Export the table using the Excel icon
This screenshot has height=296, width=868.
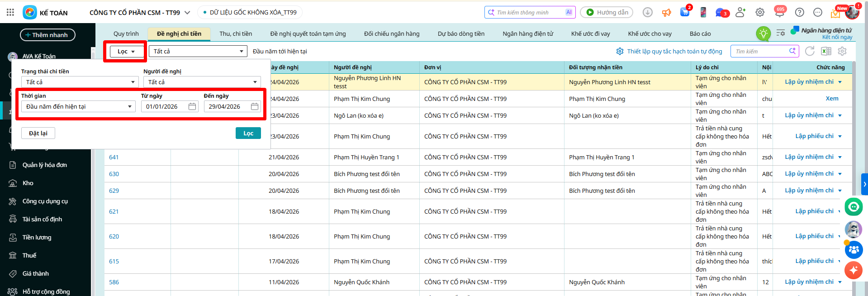tap(826, 51)
